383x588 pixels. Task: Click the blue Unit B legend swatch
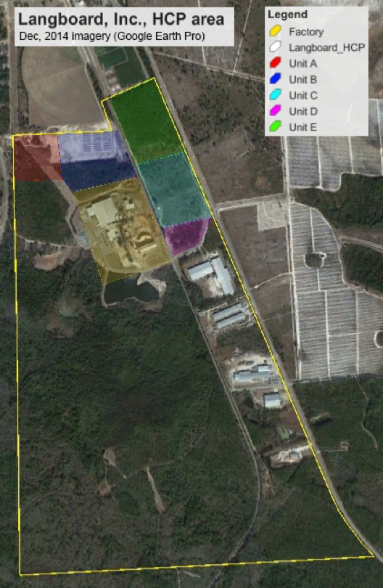[275, 79]
